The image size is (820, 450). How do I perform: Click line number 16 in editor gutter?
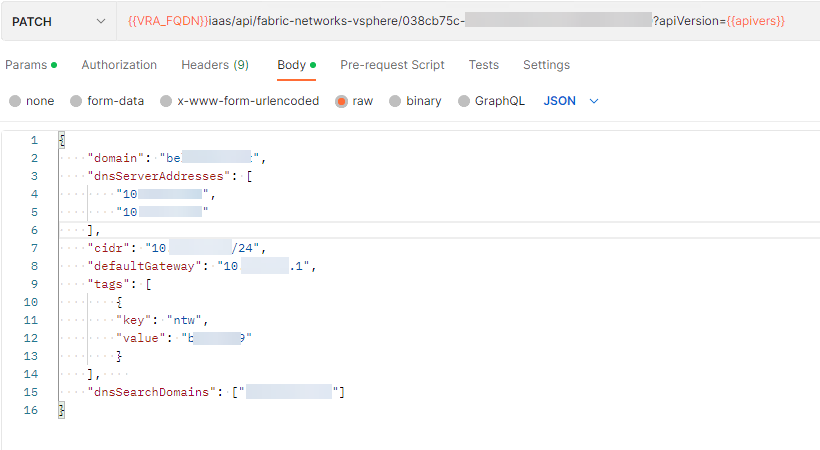[x=31, y=410]
